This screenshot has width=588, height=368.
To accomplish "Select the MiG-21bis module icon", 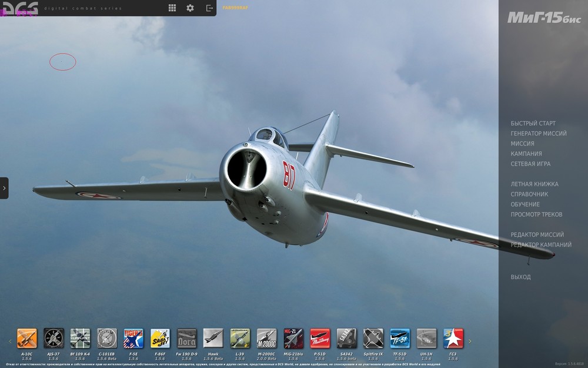I will [293, 339].
